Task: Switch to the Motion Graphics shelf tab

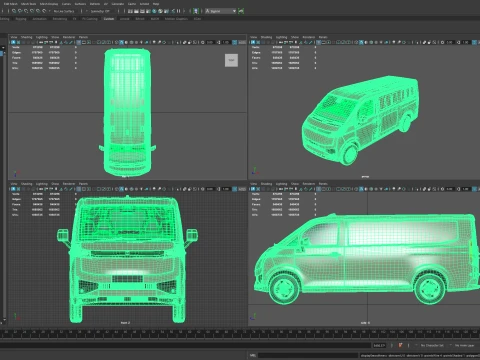Action: click(176, 19)
